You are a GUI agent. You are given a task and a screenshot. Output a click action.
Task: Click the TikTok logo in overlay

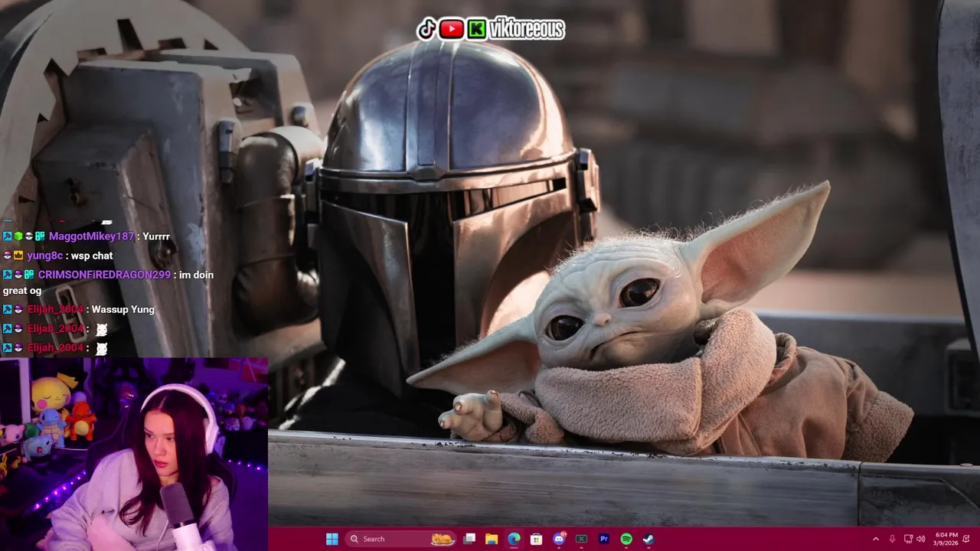pos(426,29)
